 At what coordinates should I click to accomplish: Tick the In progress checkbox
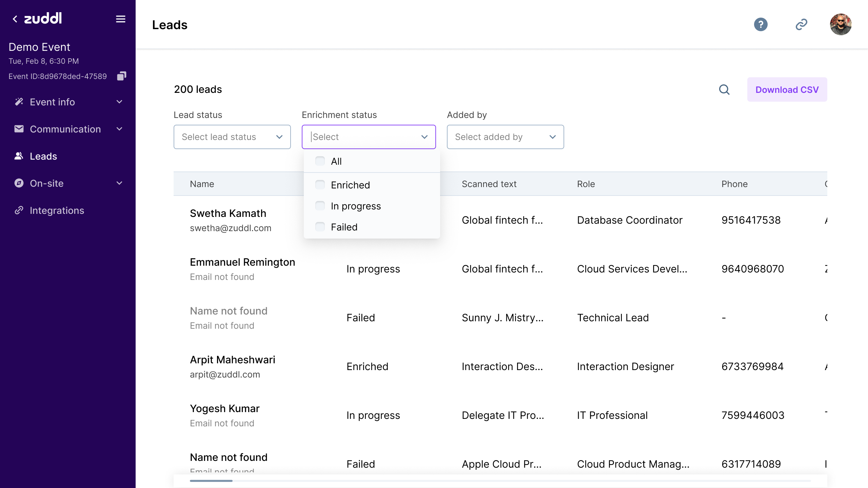(320, 206)
